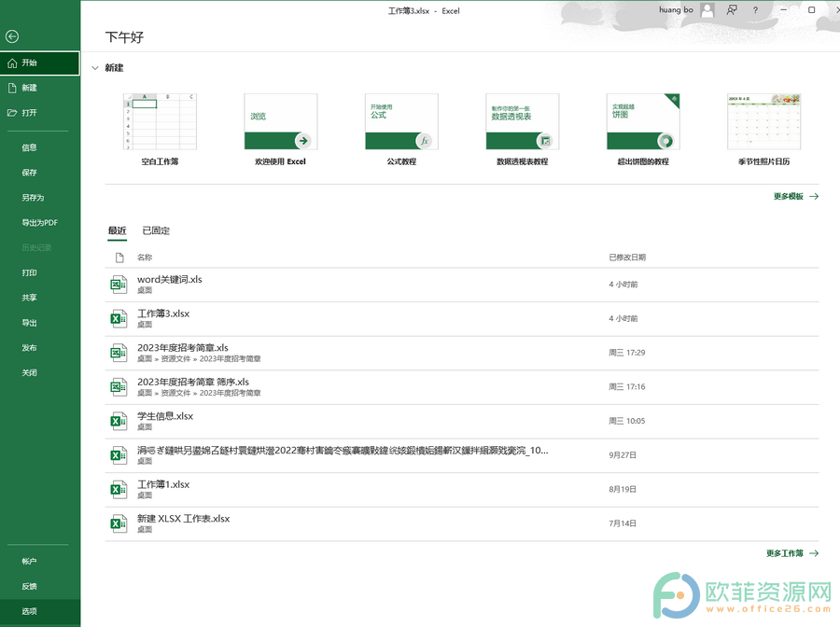The image size is (840, 627).
Task: Open the file name 工作簿1.xlsx
Action: click(163, 484)
